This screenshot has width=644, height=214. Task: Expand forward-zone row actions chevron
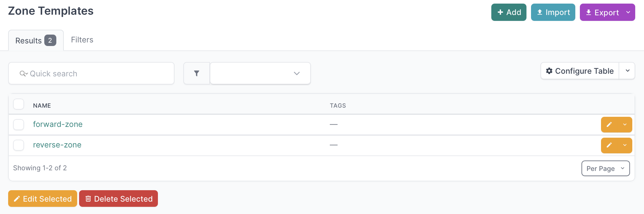pos(625,125)
